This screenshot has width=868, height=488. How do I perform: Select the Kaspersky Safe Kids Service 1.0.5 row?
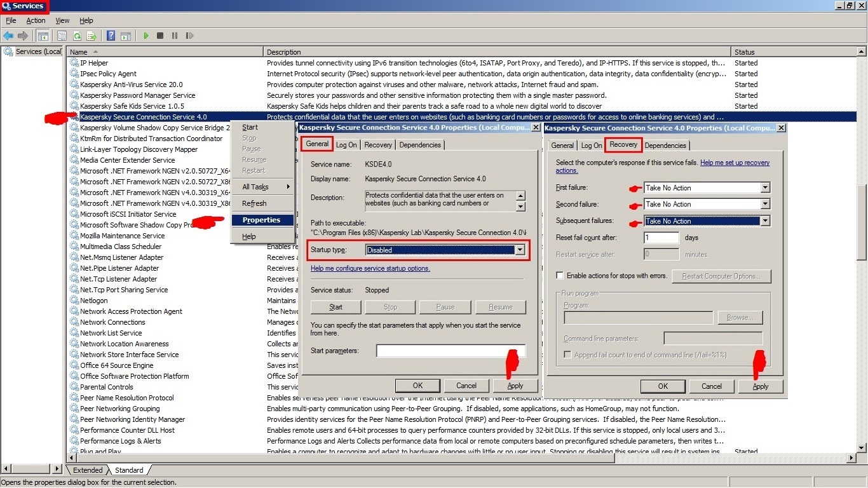pos(462,106)
